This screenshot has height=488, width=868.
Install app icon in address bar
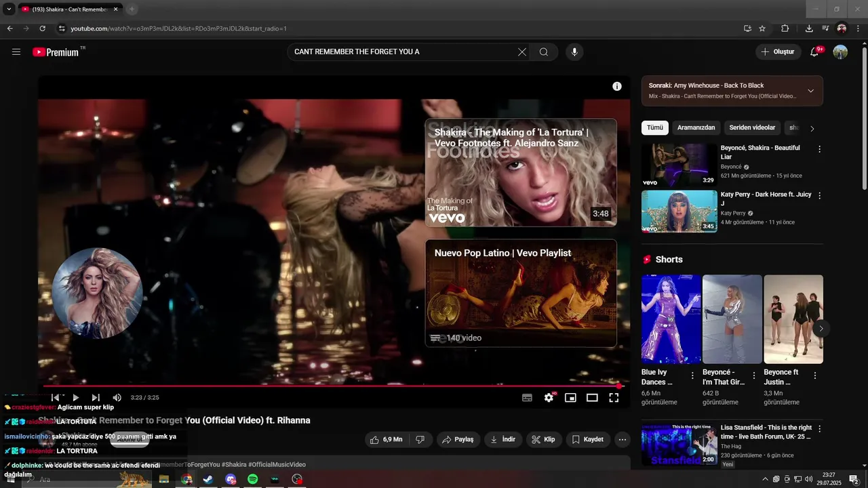(747, 28)
